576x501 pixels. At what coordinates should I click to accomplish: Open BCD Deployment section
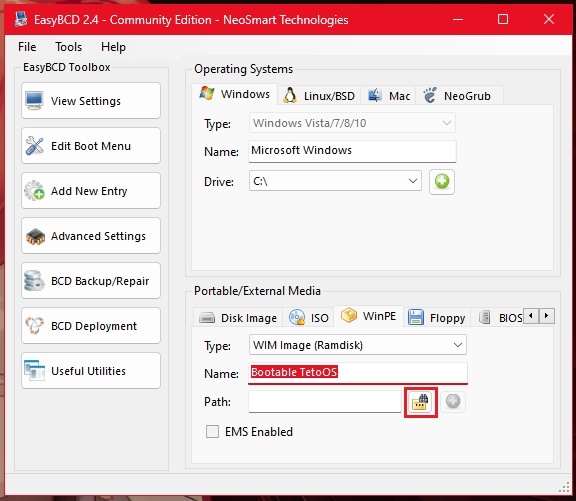91,326
